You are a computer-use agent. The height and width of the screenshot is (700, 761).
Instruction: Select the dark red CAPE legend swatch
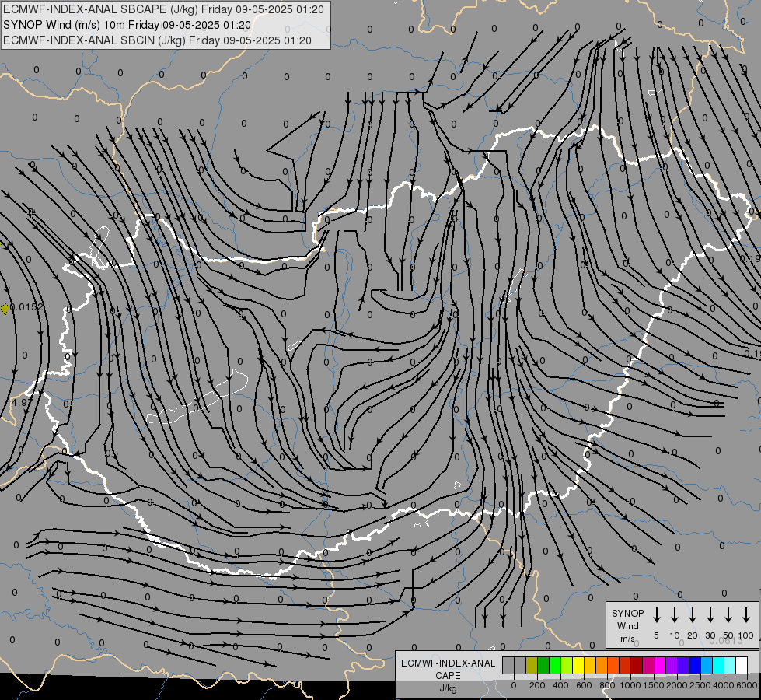[x=637, y=665]
